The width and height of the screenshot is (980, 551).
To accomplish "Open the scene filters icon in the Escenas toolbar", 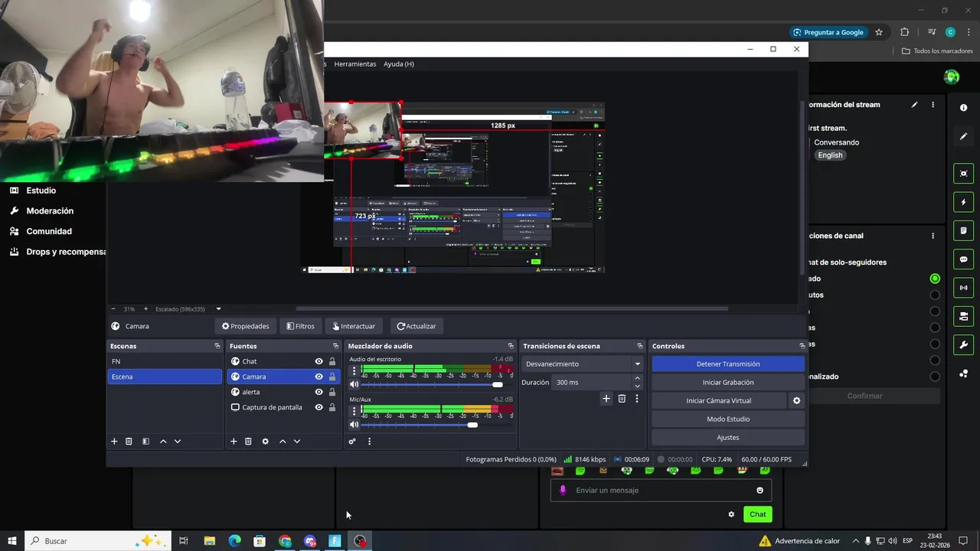I will (x=145, y=442).
